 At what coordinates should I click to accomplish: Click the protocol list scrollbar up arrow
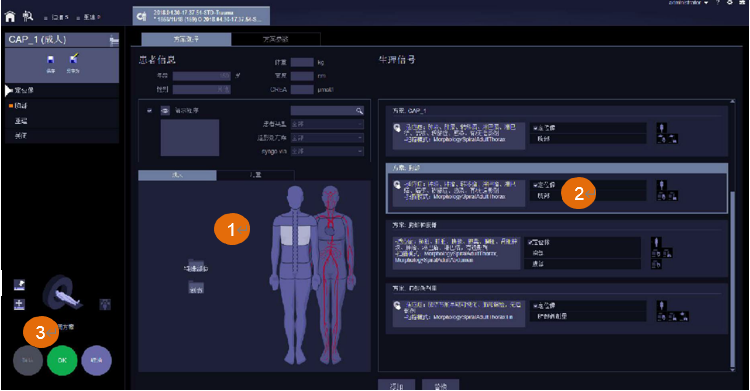tap(732, 101)
